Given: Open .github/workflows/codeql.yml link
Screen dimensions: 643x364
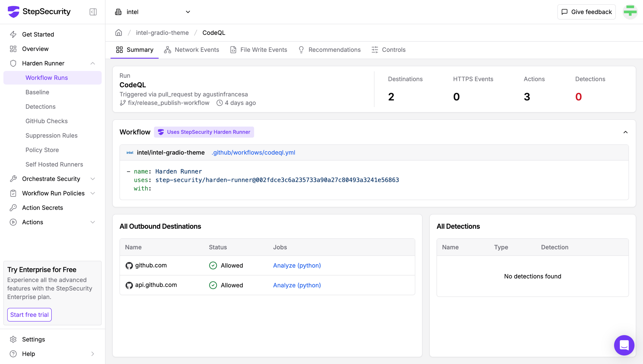Looking at the screenshot, I should 253,153.
